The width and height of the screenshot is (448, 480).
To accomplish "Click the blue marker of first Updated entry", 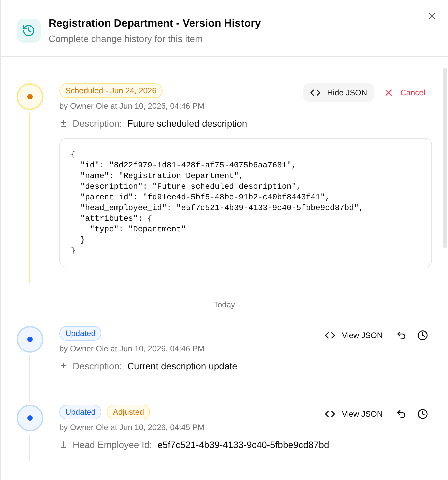I will pos(30,339).
